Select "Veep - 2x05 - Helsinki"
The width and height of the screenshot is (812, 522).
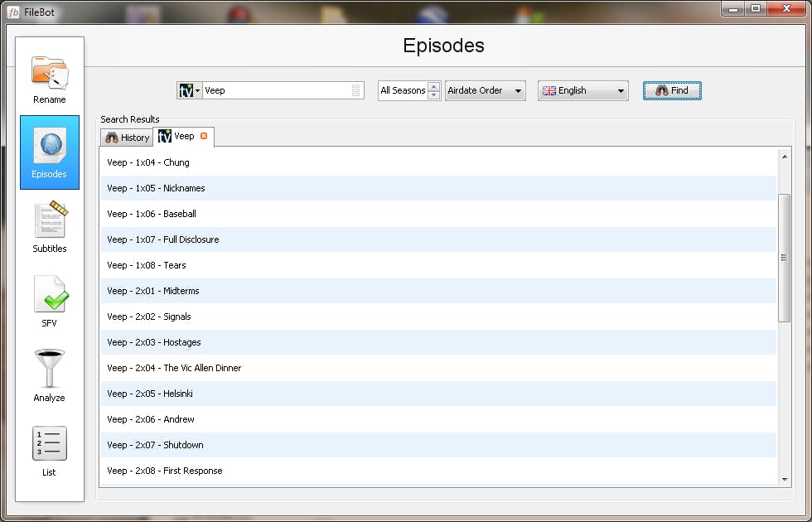pyautogui.click(x=438, y=394)
